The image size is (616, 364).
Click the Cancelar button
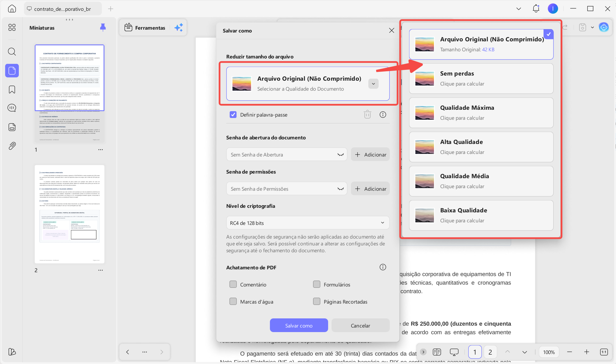[x=360, y=325]
